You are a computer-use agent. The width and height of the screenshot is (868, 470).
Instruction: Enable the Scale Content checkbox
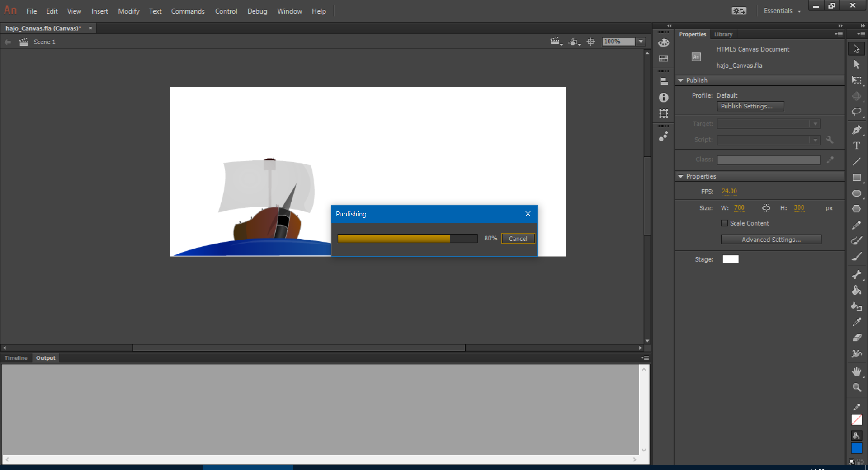(724, 223)
